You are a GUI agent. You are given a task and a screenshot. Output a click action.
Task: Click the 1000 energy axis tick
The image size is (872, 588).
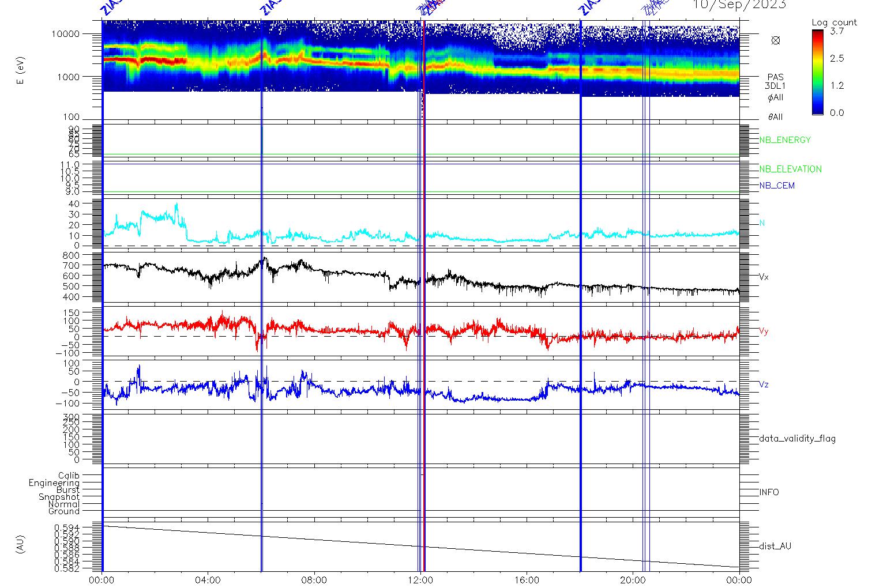click(68, 76)
